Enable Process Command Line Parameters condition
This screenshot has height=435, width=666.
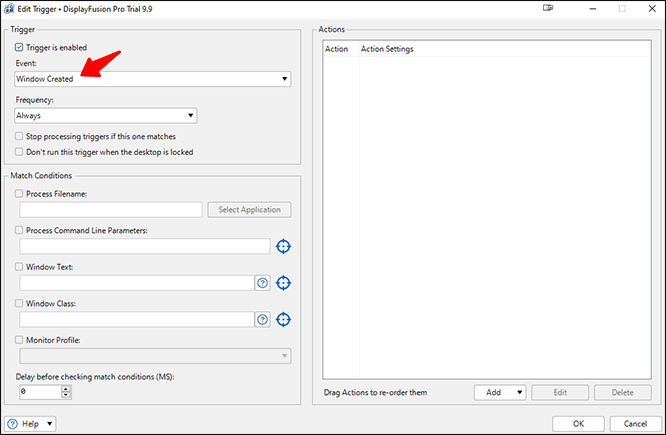(x=19, y=230)
